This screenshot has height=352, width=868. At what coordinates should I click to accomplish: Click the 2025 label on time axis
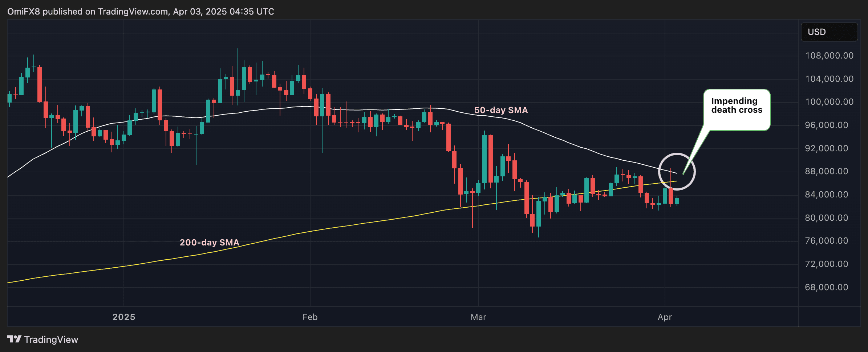coord(124,317)
